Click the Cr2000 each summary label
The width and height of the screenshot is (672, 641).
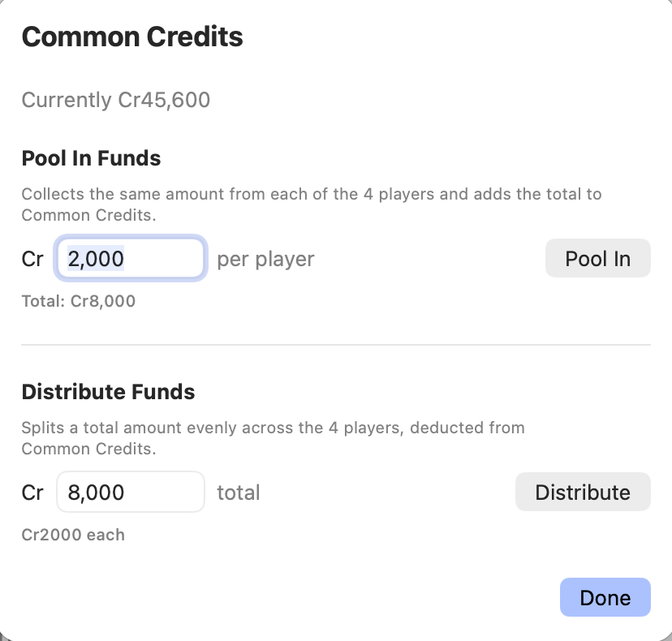pos(73,535)
